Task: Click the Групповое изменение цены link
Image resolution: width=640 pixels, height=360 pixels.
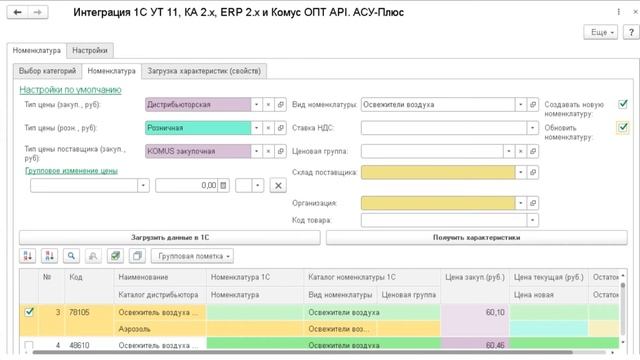Action: click(71, 171)
